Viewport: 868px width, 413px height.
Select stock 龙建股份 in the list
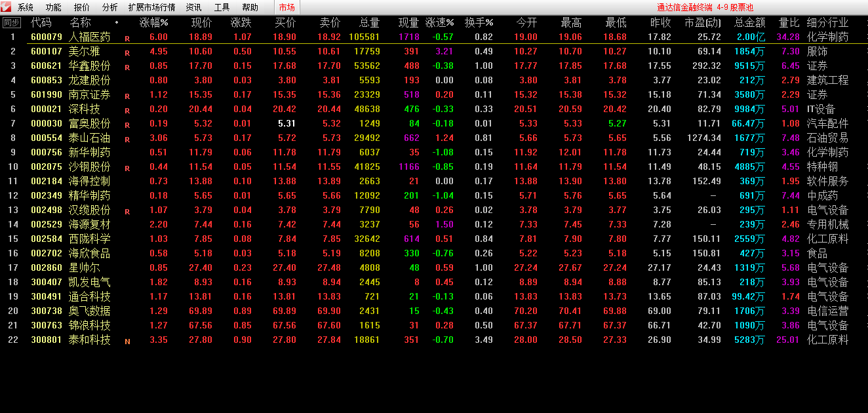[x=90, y=80]
